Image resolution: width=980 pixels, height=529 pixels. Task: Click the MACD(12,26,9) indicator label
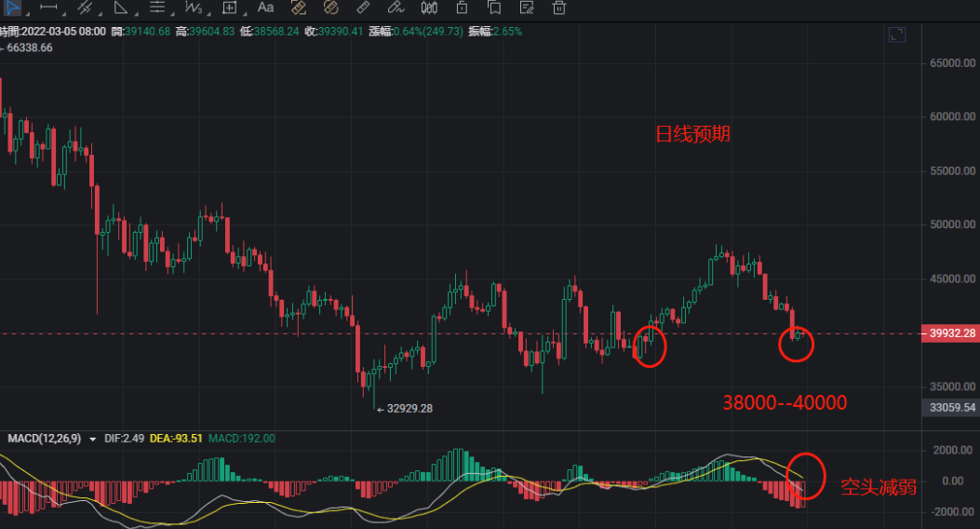tap(45, 439)
